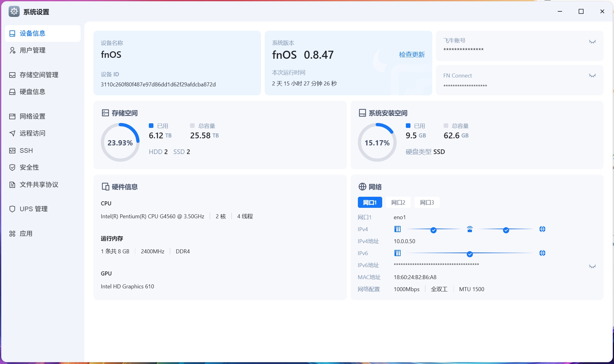Click the 23.93% storage usage ring
This screenshot has height=364, width=614.
click(120, 142)
